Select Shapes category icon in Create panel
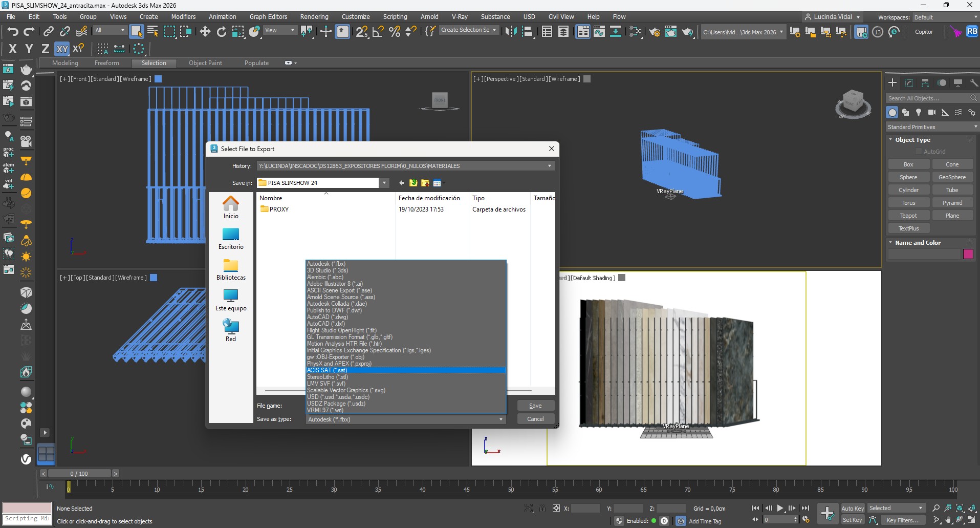This screenshot has height=528, width=980. [905, 112]
